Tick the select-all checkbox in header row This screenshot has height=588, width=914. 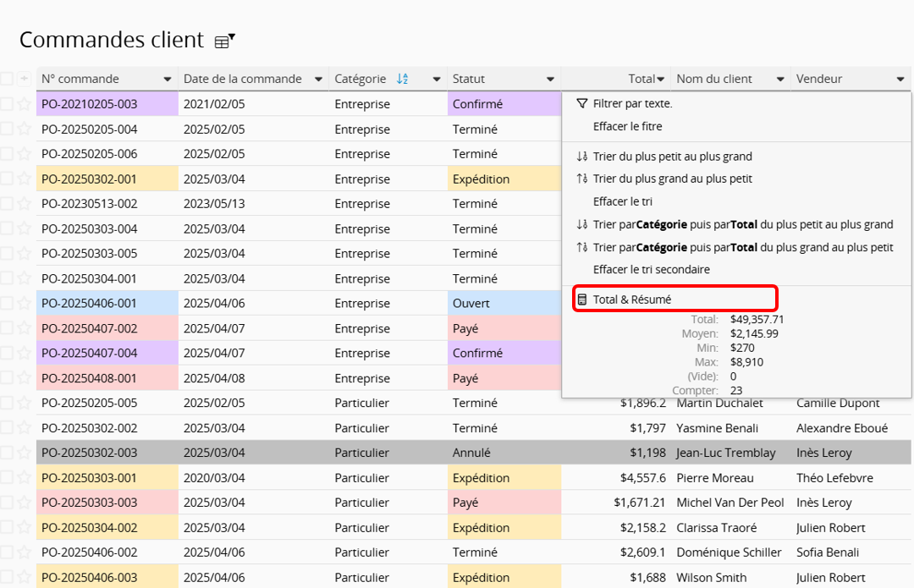click(7, 79)
